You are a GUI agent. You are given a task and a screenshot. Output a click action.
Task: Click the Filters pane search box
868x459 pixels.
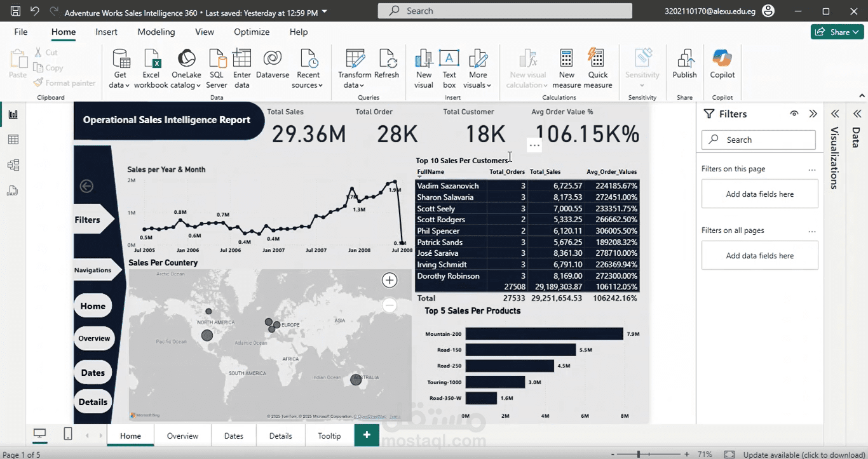pos(758,139)
